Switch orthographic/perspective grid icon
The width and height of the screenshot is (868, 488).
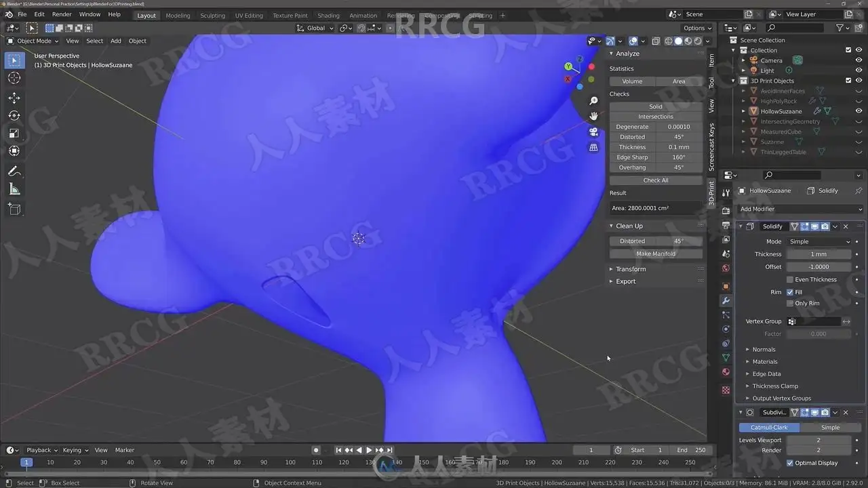[x=593, y=147]
